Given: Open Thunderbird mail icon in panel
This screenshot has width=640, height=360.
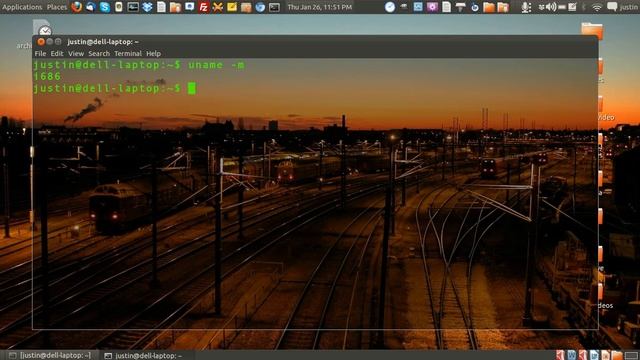Looking at the screenshot, I should click(x=90, y=7).
